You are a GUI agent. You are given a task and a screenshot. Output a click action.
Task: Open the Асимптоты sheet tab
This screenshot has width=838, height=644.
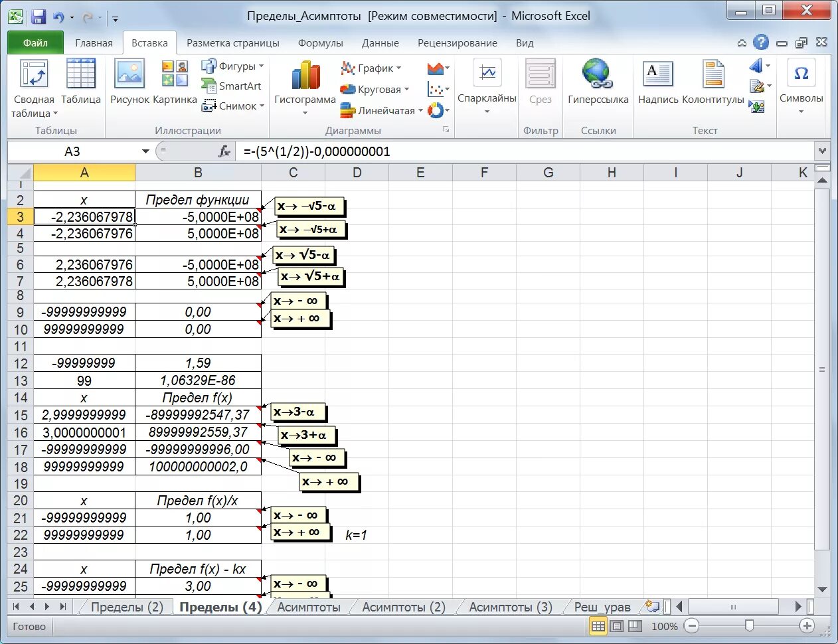pyautogui.click(x=309, y=607)
